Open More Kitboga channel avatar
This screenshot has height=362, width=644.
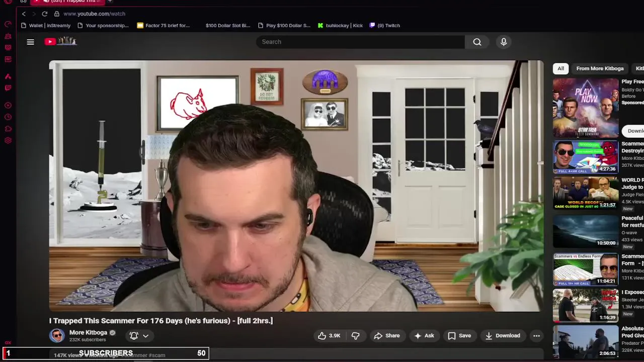tap(57, 335)
